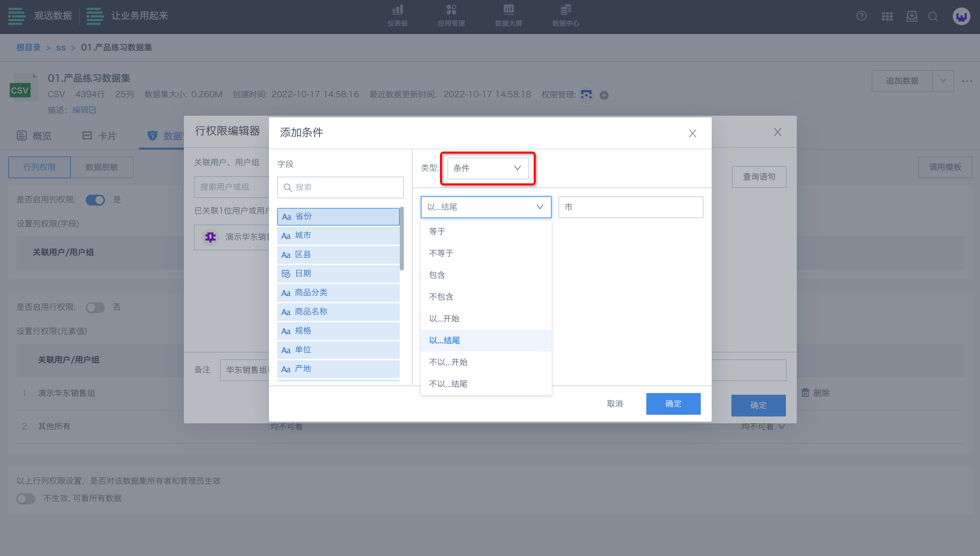Click the condition value input containing 市

tap(630, 207)
